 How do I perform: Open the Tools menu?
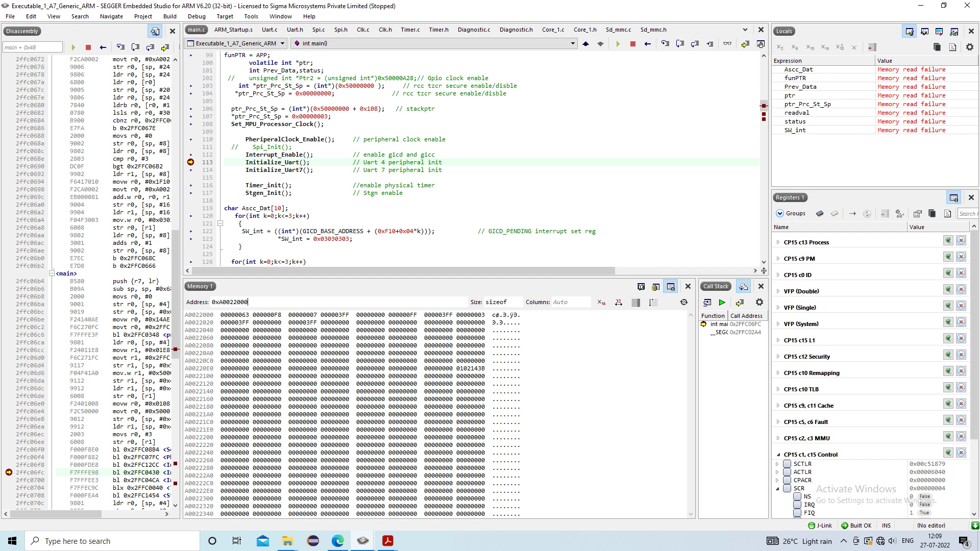(x=251, y=16)
